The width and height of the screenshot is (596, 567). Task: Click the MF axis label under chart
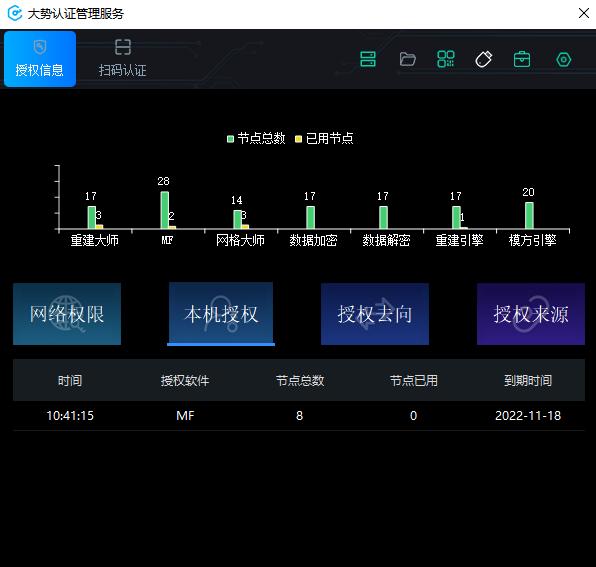coord(167,240)
